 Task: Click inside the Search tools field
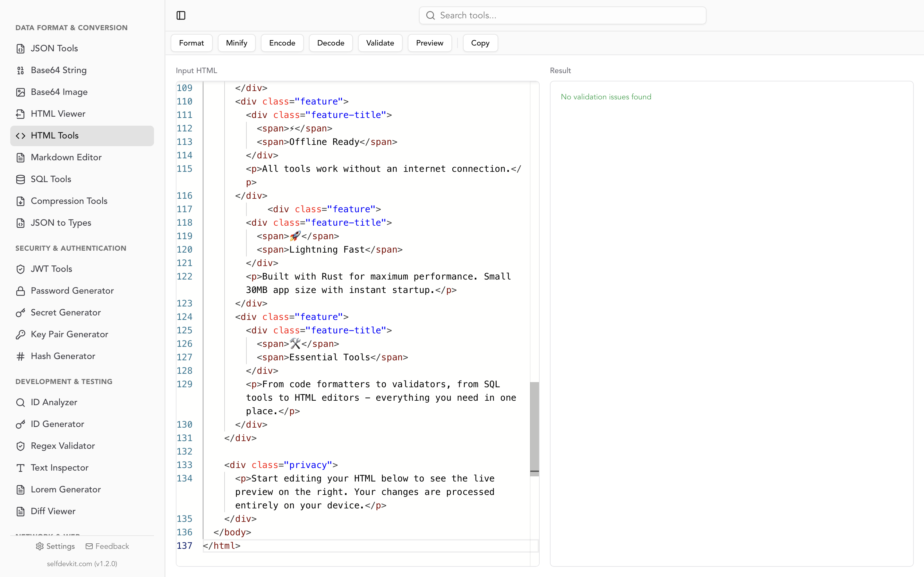(562, 15)
